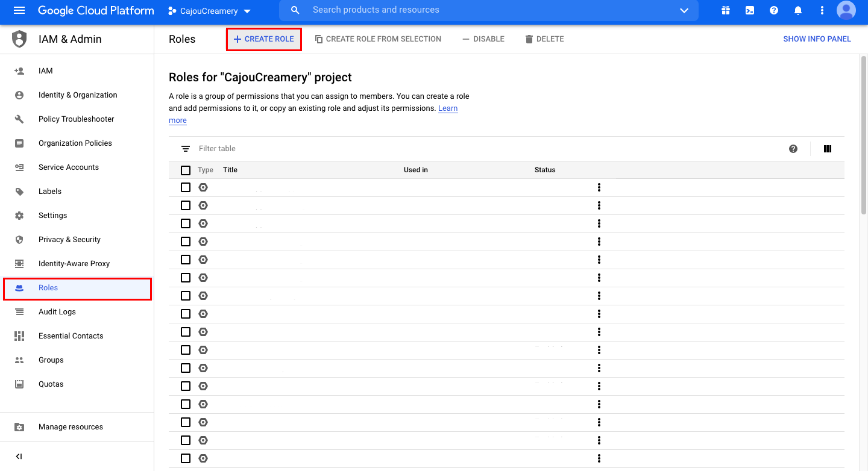Open Labels tag icon in sidebar

[x=19, y=192]
